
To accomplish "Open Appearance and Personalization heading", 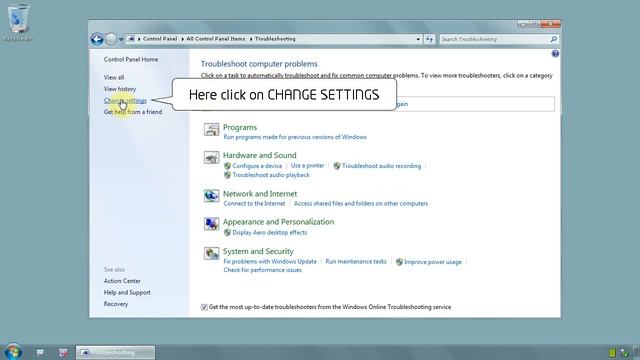I will click(x=278, y=222).
